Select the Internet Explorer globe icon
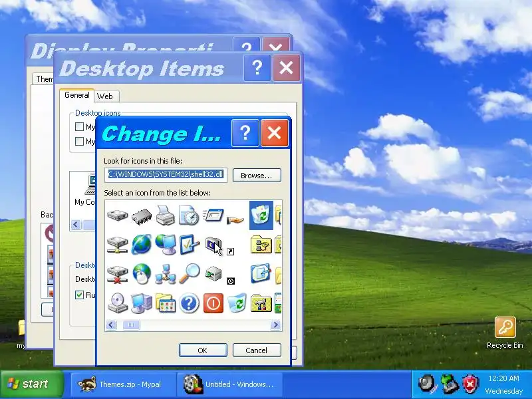Screen dimensions: 532x399 click(142, 244)
